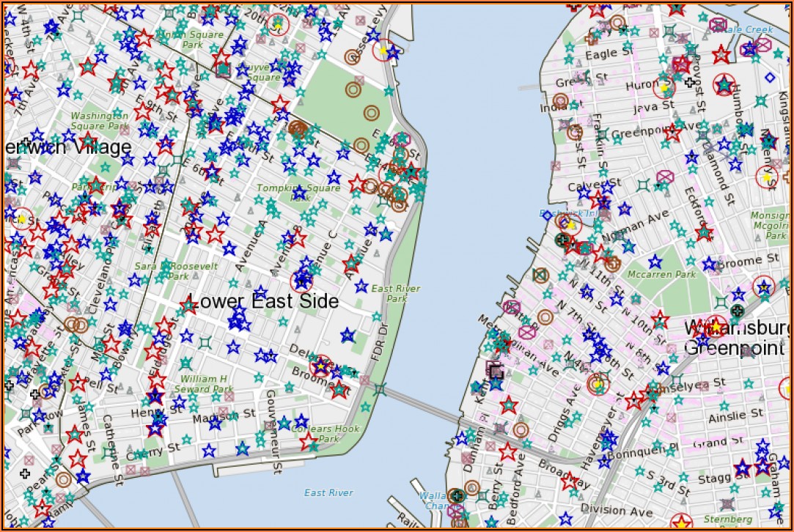Image resolution: width=794 pixels, height=532 pixels.
Task: Click the FDR Dr road label
Action: tap(379, 341)
